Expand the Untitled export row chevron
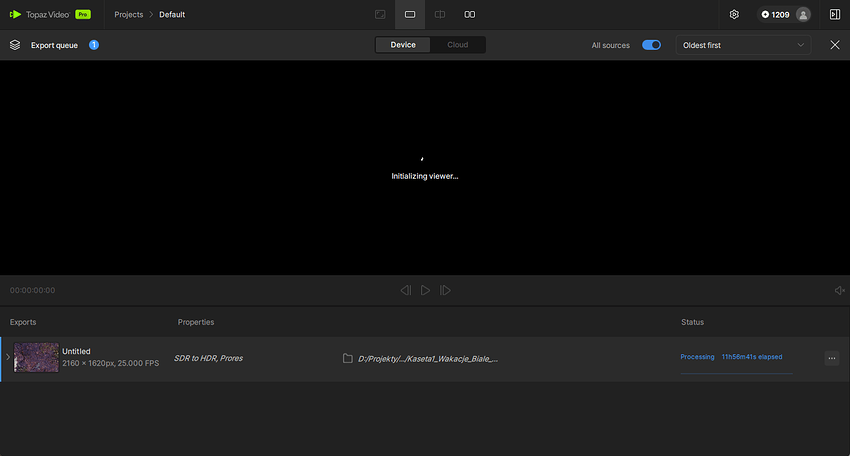This screenshot has width=850, height=456. coord(8,357)
